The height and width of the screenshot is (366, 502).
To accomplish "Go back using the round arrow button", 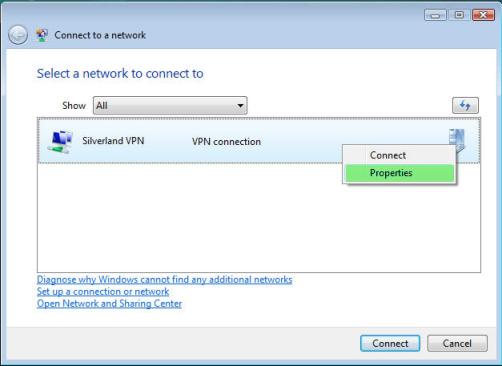I will (x=18, y=35).
